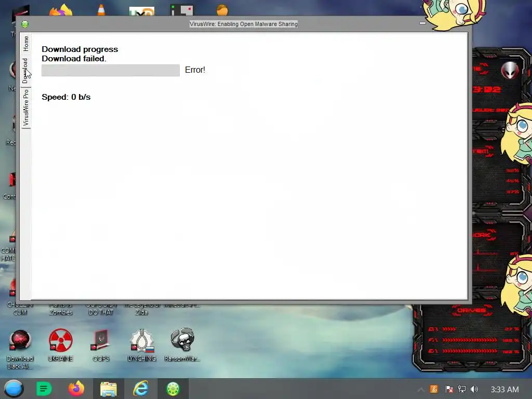Click the G:\ drive row in gadget
The image size is (532, 399).
473,351
